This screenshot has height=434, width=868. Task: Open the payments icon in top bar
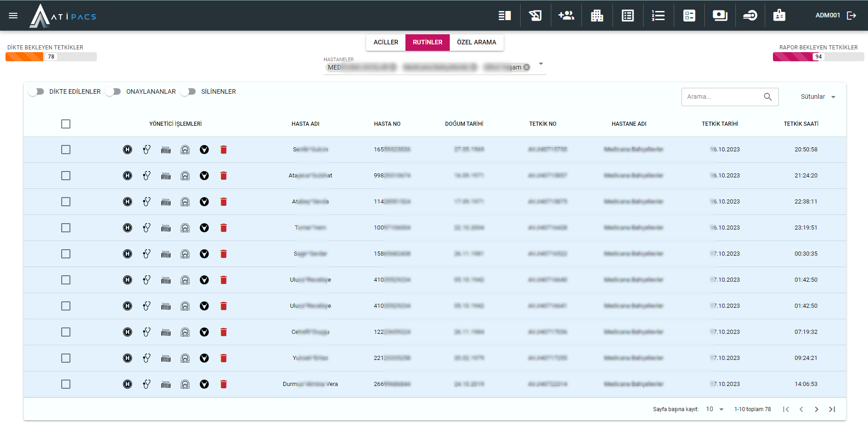click(720, 16)
